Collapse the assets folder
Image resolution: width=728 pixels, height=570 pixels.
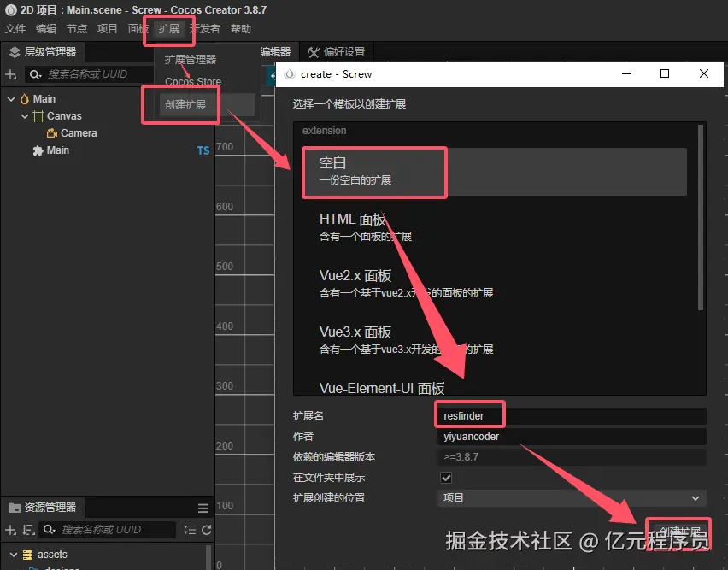[14, 555]
